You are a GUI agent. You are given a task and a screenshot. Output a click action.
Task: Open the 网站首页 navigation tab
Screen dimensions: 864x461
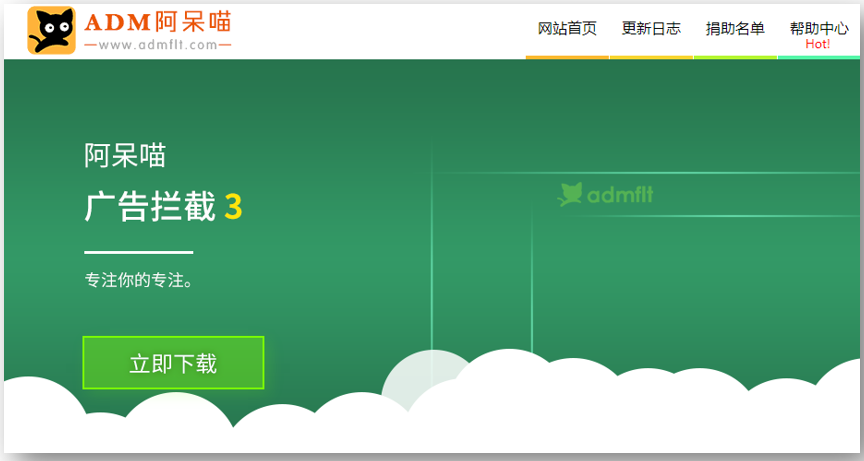pyautogui.click(x=567, y=29)
